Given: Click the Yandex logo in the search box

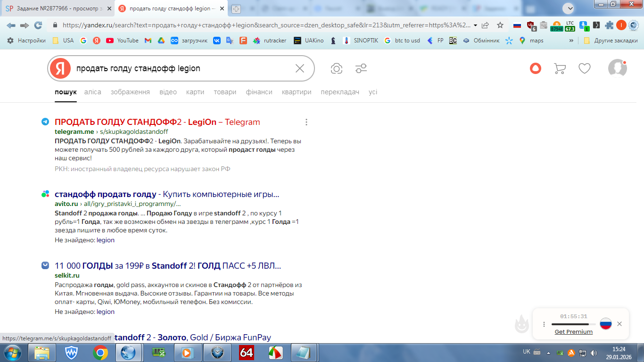Looking at the screenshot, I should tap(60, 69).
